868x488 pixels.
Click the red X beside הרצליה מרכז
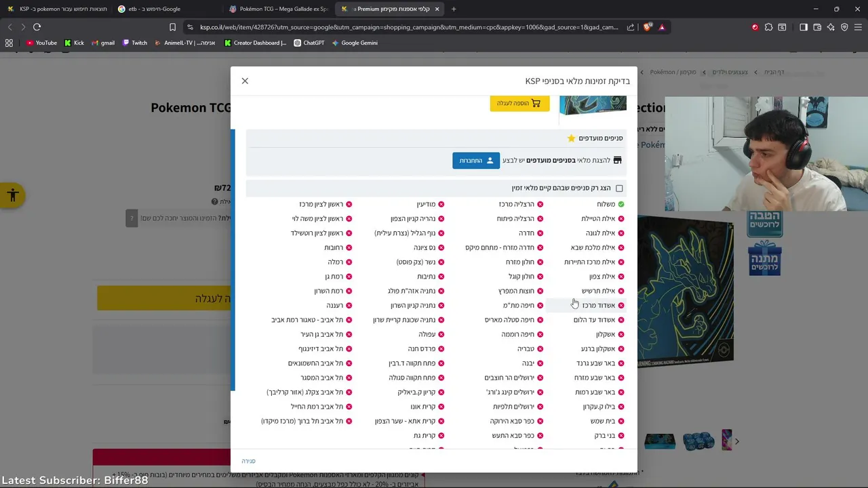click(x=540, y=204)
